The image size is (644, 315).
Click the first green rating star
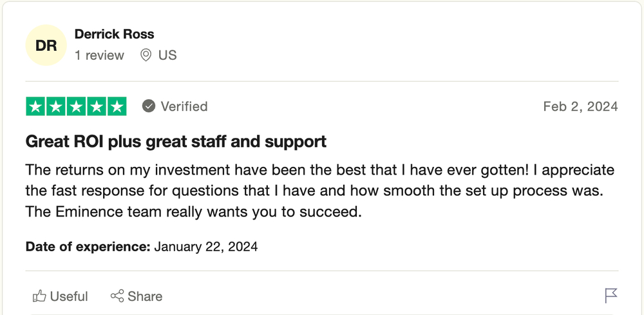coord(35,106)
